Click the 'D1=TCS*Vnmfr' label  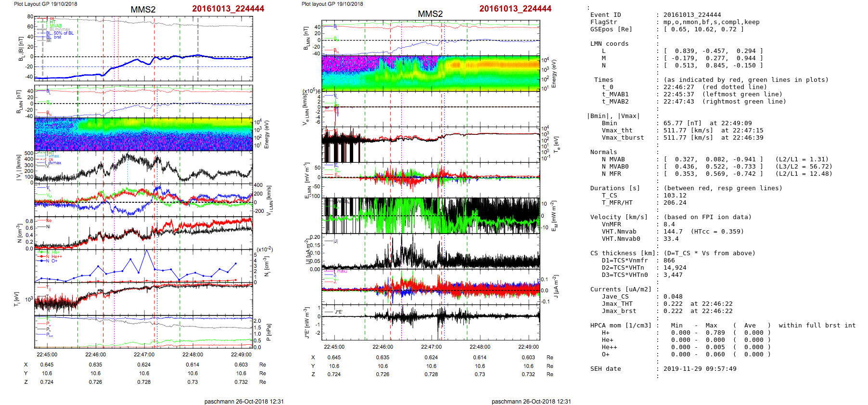click(625, 261)
